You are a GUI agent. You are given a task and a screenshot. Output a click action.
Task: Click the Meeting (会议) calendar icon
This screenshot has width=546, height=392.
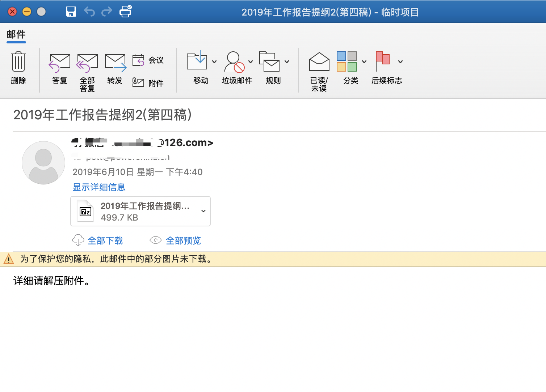tap(138, 60)
